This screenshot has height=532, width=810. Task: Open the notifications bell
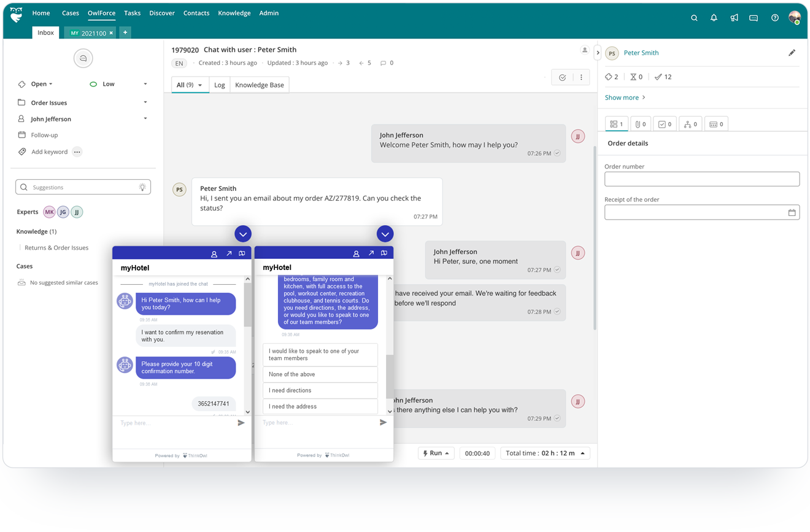(714, 18)
